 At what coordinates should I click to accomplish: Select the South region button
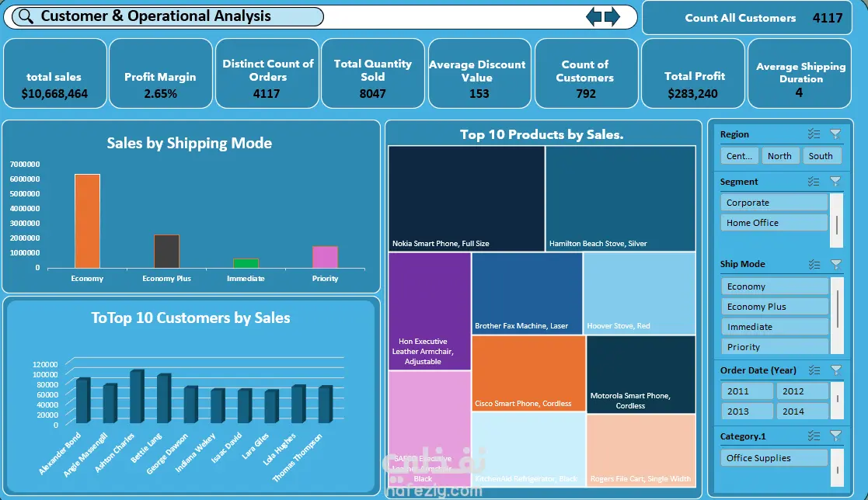click(822, 156)
